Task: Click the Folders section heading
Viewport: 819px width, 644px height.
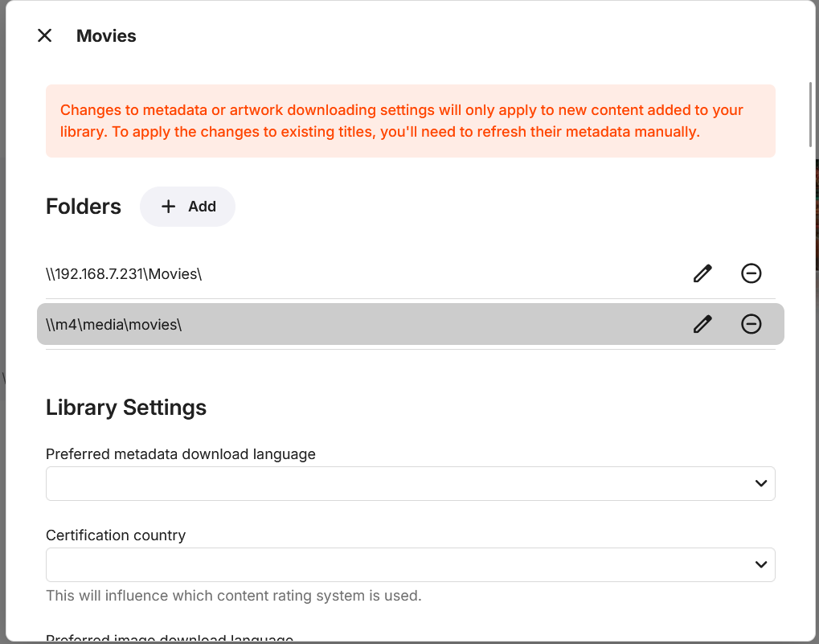Action: click(84, 207)
